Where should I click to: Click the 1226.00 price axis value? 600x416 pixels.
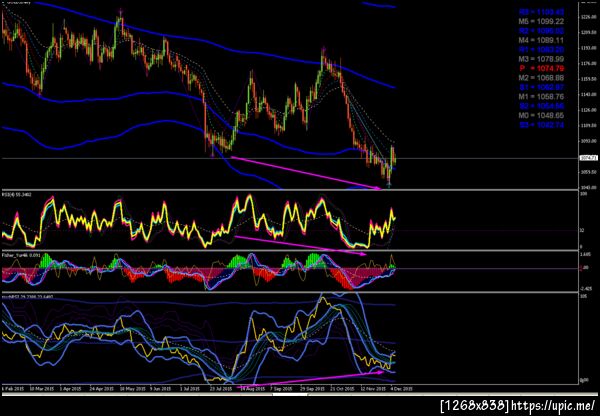[589, 17]
